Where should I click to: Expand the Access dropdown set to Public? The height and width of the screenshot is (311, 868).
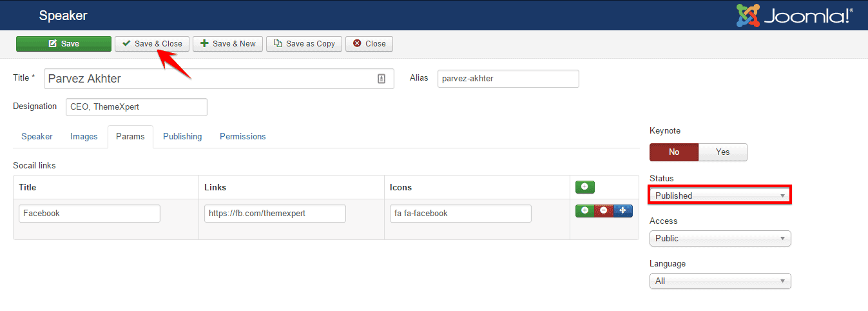coord(719,238)
